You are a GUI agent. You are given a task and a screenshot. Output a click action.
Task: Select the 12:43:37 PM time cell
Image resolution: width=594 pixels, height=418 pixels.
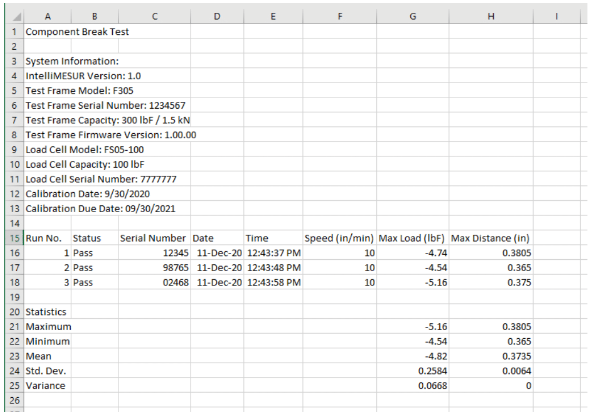click(x=273, y=253)
